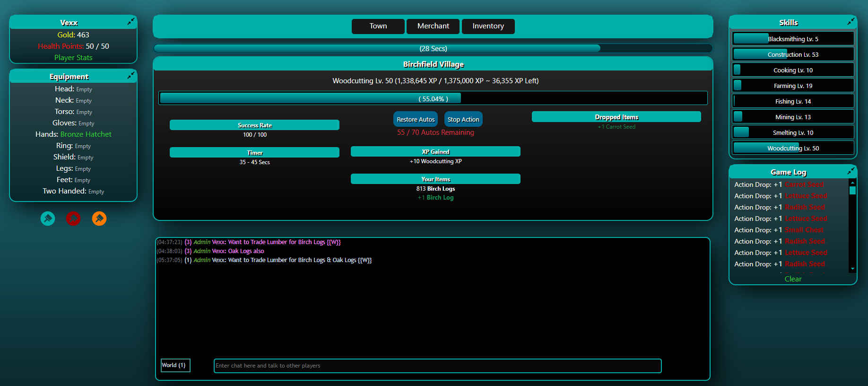
Task: Open the Merchant tab
Action: coord(433,26)
